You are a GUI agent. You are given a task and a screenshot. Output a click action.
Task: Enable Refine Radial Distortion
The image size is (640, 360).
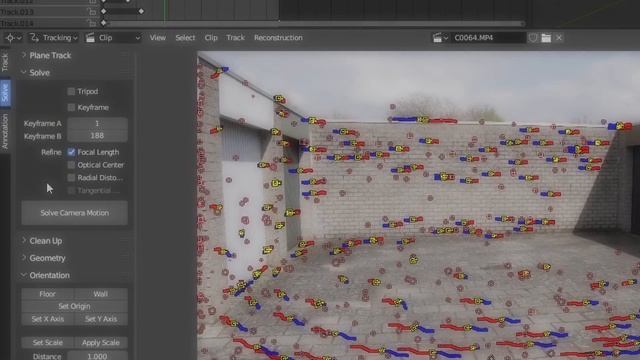[x=71, y=178]
